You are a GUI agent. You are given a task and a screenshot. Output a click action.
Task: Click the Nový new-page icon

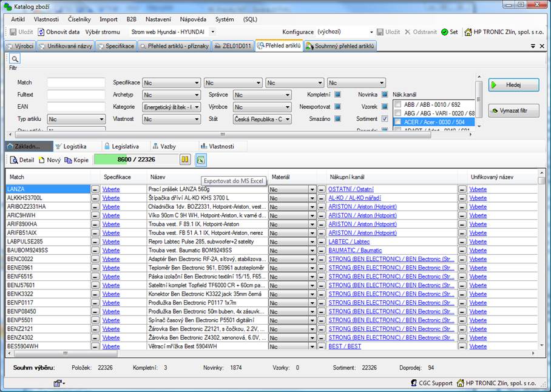pyautogui.click(x=42, y=160)
